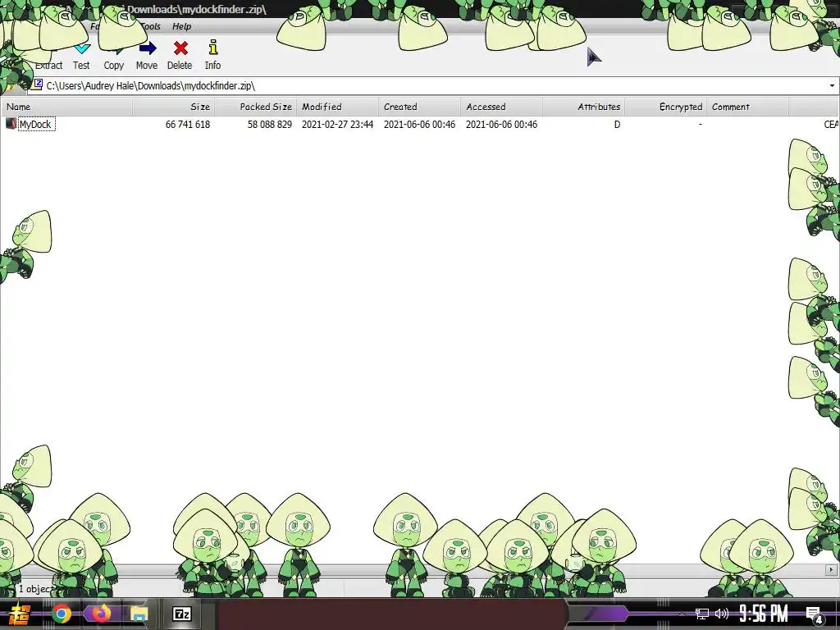This screenshot has width=840, height=630.
Task: Click the D attribute value
Action: [x=617, y=125]
